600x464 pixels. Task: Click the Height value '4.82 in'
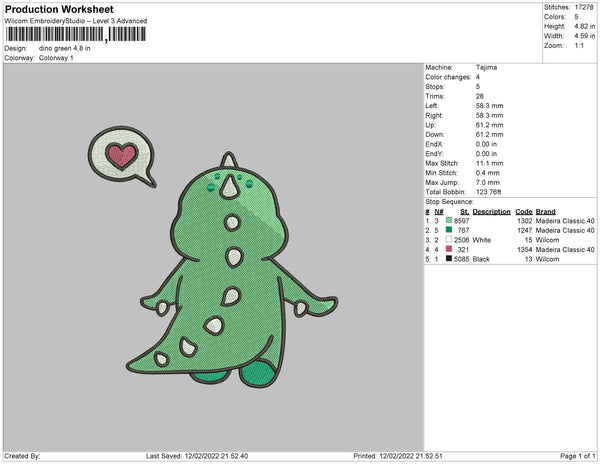(x=585, y=26)
